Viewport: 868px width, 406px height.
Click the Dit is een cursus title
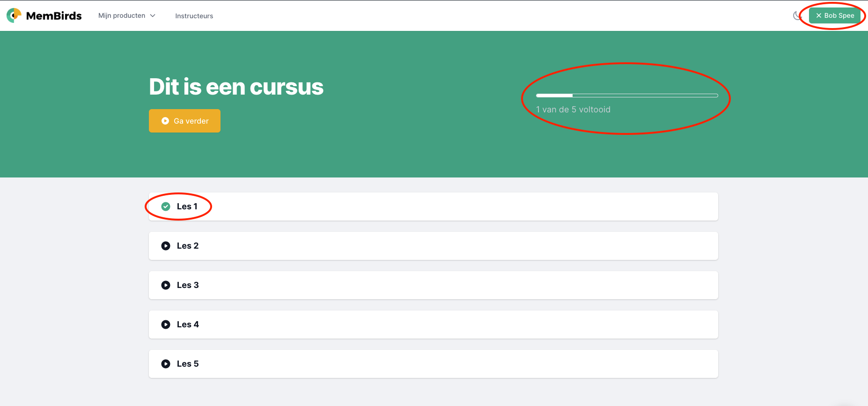click(x=236, y=87)
